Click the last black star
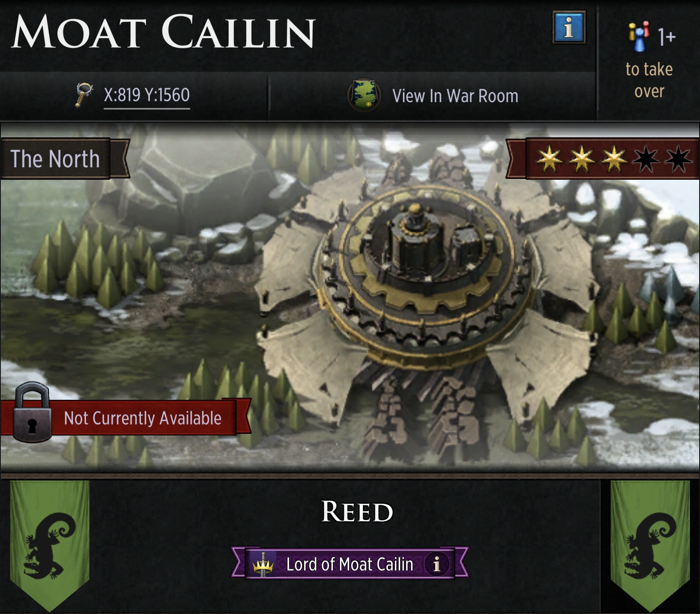700x614 pixels. click(x=678, y=159)
